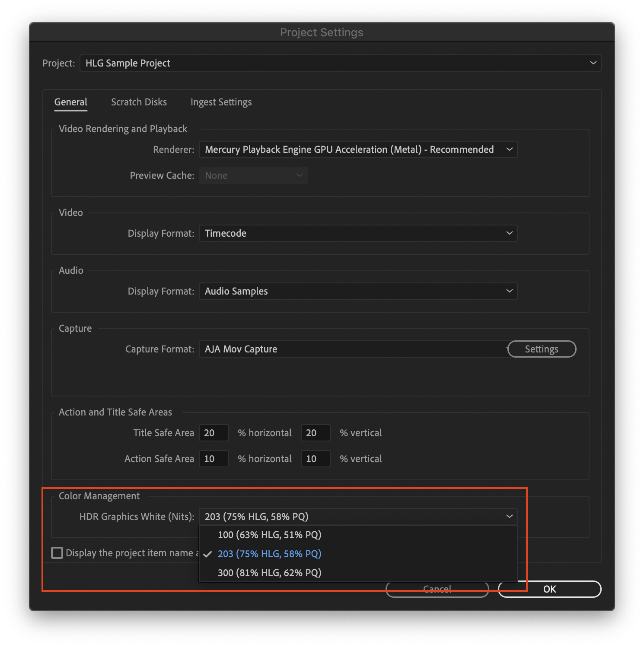Choose 300 (81% HLG, 62% PQ) option
This screenshot has height=647, width=644.
[269, 573]
